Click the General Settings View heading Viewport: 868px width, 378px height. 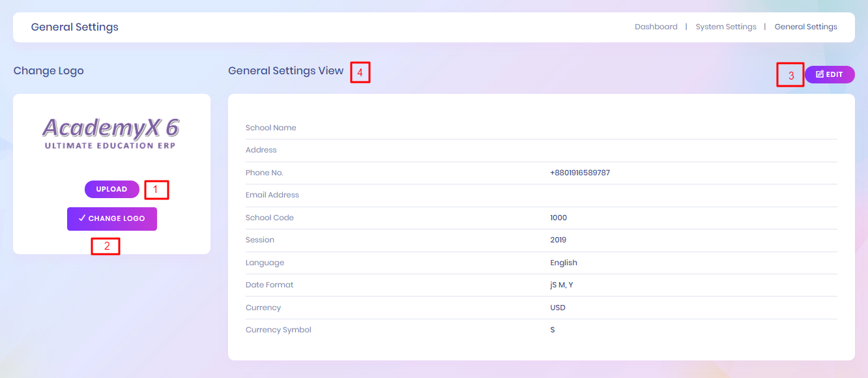tap(285, 71)
